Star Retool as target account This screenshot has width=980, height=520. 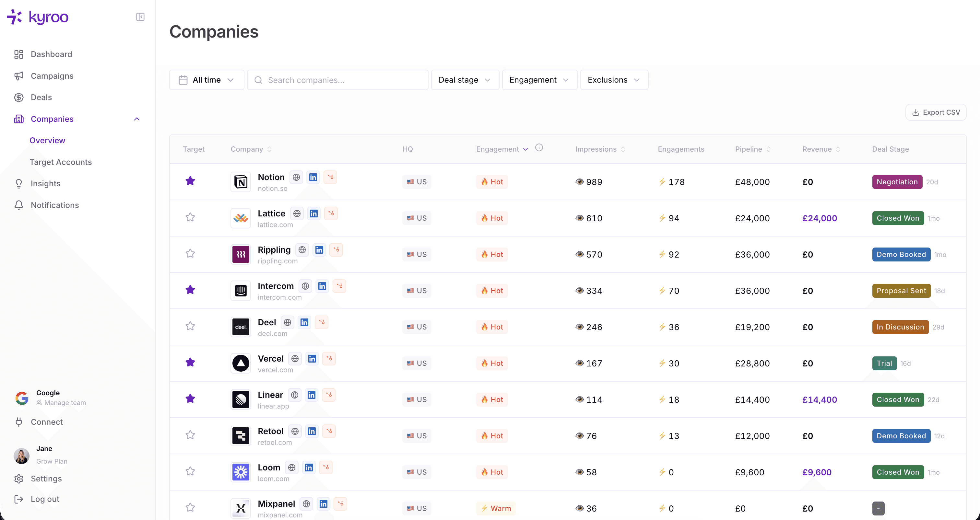tap(190, 435)
